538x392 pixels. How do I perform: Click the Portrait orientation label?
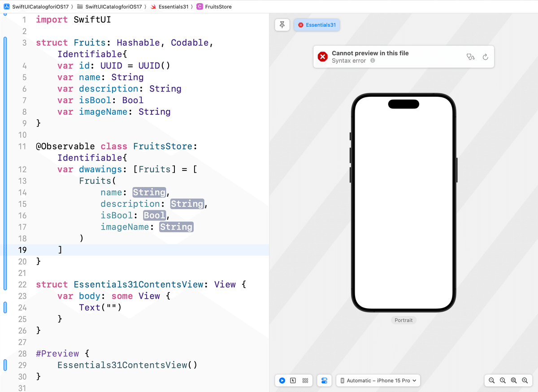point(403,320)
